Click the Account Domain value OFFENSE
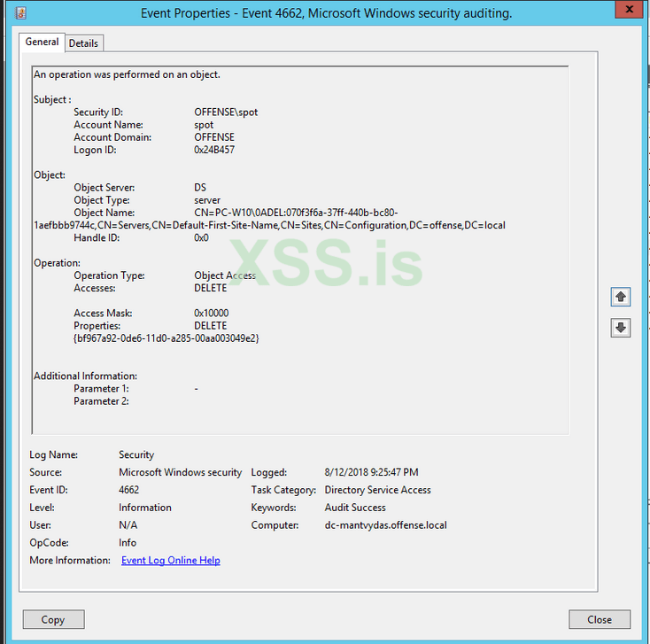Screen dimensions: 650x644 click(x=214, y=137)
